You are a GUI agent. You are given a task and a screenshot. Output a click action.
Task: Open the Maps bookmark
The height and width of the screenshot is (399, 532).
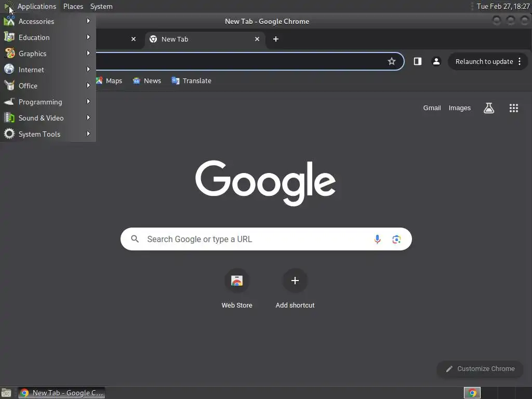click(109, 81)
